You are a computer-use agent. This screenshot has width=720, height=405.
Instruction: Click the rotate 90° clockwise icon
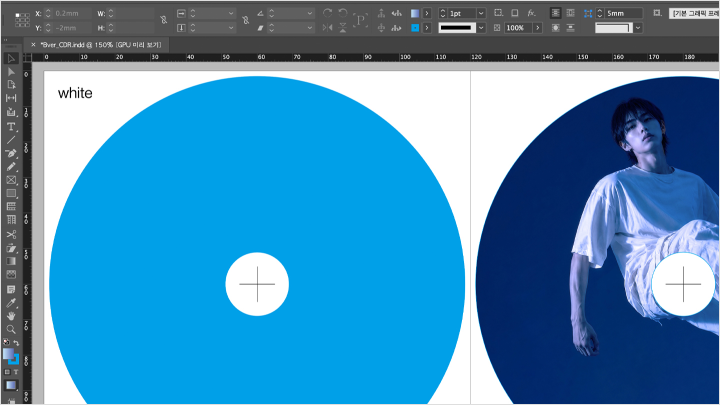coord(327,13)
